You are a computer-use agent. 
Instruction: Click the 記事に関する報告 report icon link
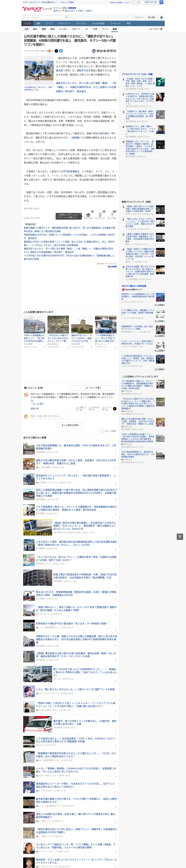click(x=32, y=218)
